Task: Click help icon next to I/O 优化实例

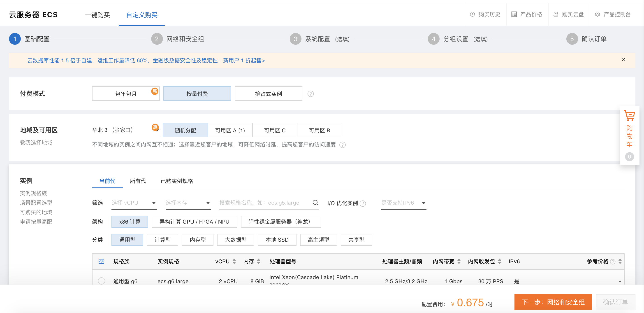Action: click(x=363, y=203)
